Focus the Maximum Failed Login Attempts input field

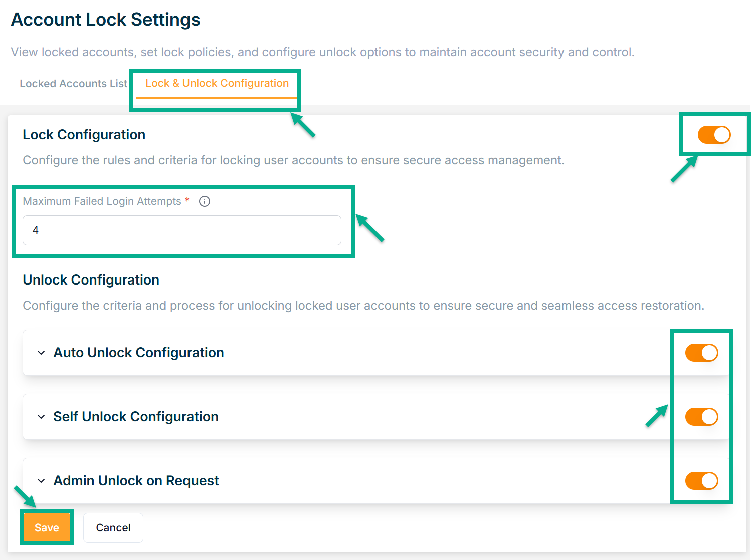click(182, 230)
